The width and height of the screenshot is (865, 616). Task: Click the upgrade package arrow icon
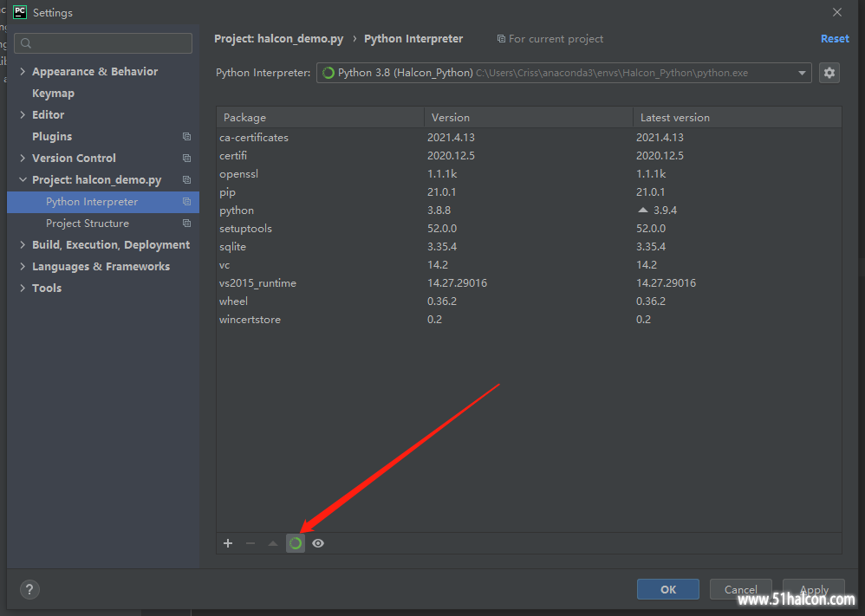[x=272, y=543]
